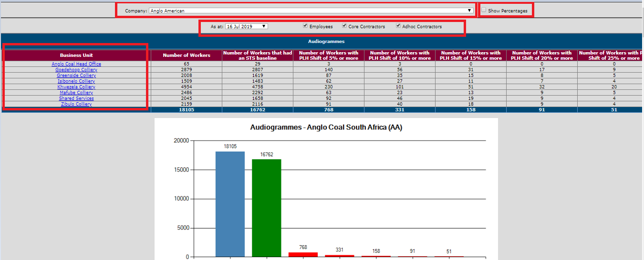Click the chart title Audiogrammes - Anglo Coal
The height and width of the screenshot is (260, 644).
click(326, 128)
